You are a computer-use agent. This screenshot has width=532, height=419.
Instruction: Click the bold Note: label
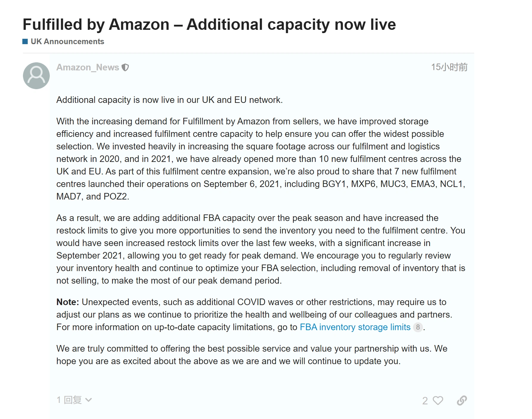click(68, 302)
